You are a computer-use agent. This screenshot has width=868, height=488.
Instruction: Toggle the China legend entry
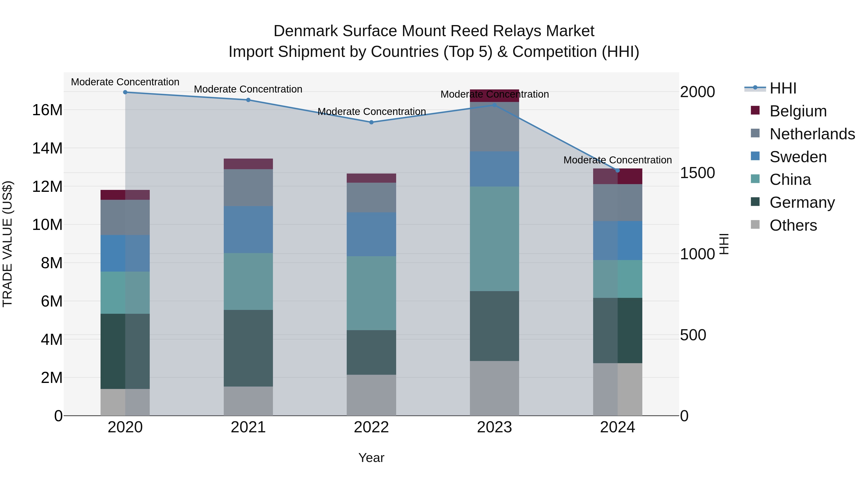click(780, 180)
